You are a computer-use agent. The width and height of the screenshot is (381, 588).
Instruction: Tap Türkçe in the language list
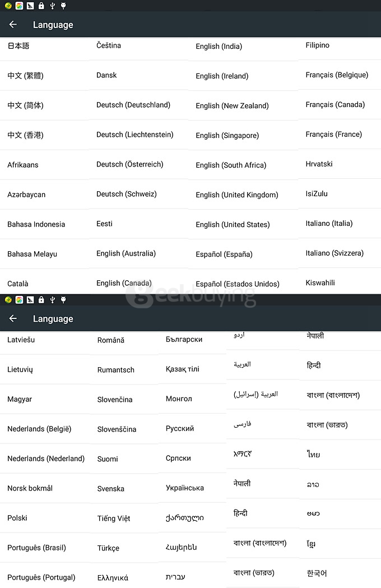click(x=108, y=548)
